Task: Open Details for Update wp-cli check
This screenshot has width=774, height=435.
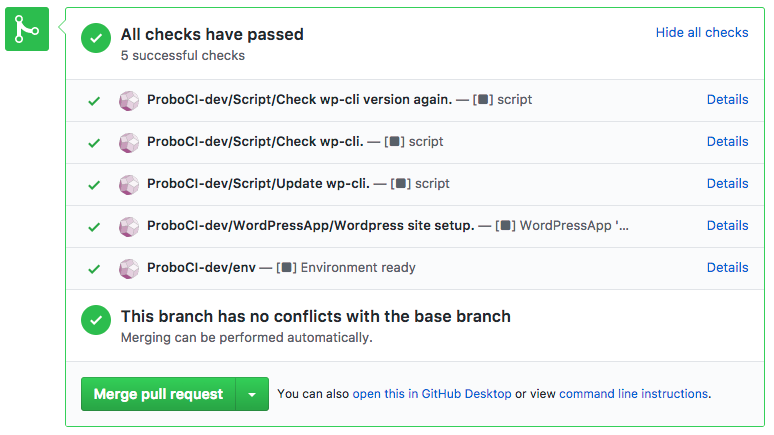Action: (727, 184)
